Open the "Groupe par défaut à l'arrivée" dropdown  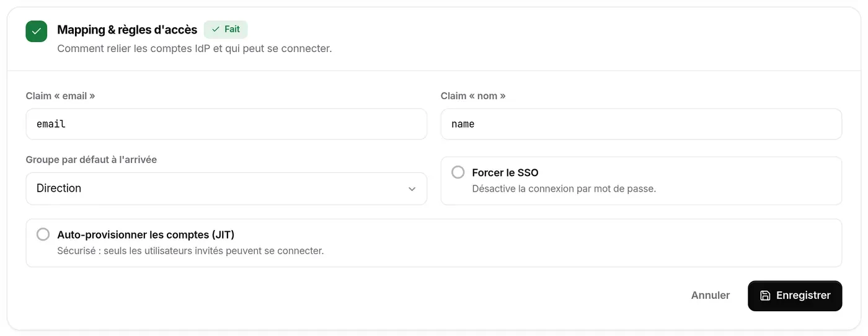pyautogui.click(x=226, y=188)
